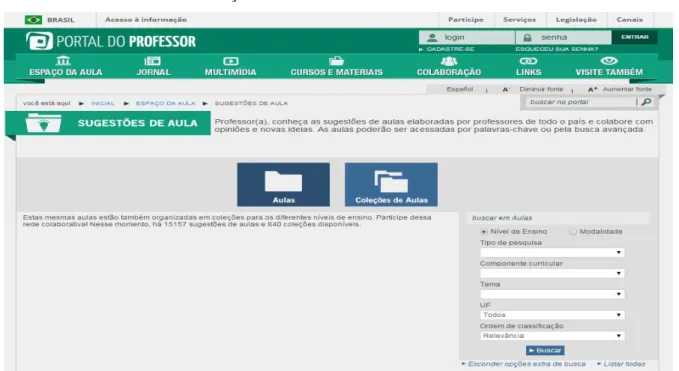Select the Nível de Ensino radio button

484,232
